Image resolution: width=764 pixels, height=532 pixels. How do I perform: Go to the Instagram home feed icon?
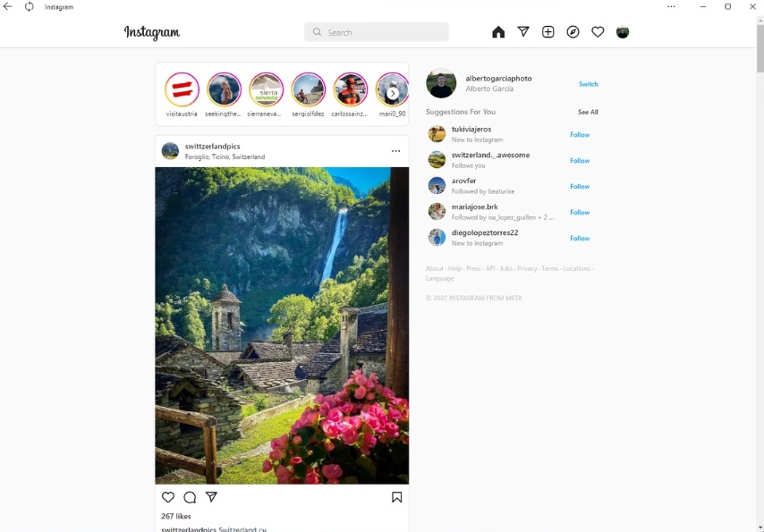(498, 32)
